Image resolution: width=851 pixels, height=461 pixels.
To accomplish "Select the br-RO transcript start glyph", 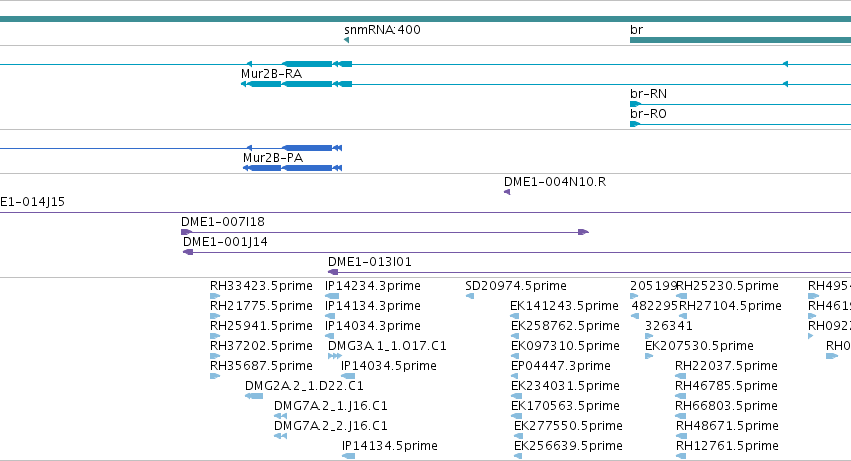I will (x=635, y=124).
